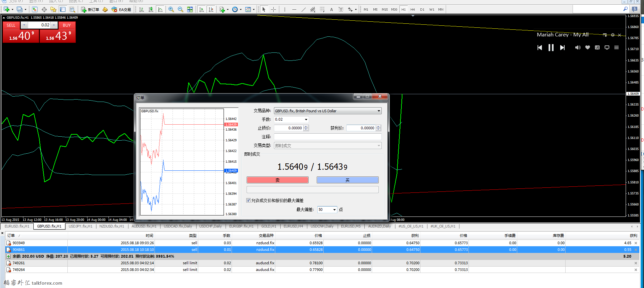Select the horizontal line drawing tool
Image resolution: width=644 pixels, height=288 pixels.
pos(294,9)
